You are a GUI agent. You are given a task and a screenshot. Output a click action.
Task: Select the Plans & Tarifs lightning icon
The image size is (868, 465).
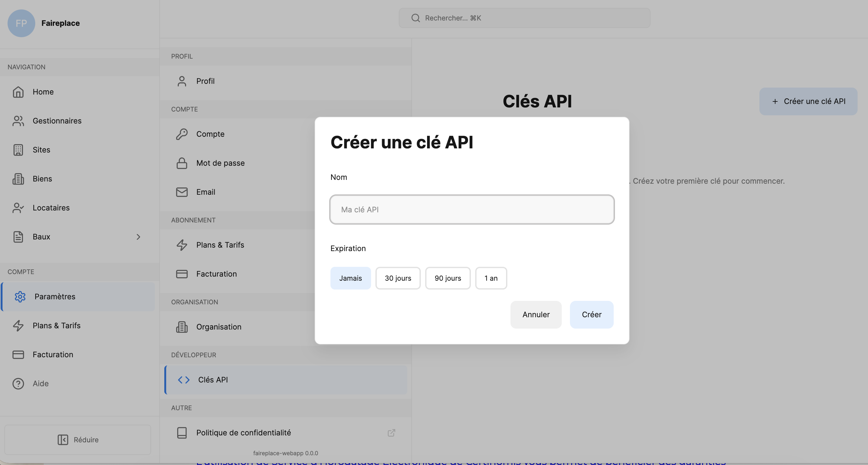coord(18,326)
